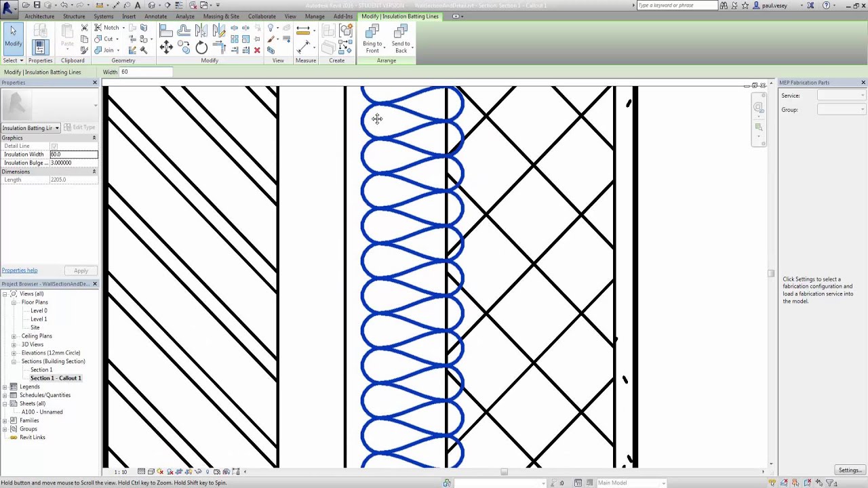The image size is (868, 488).
Task: Click the 1 : 10 view scale
Action: [x=120, y=472]
